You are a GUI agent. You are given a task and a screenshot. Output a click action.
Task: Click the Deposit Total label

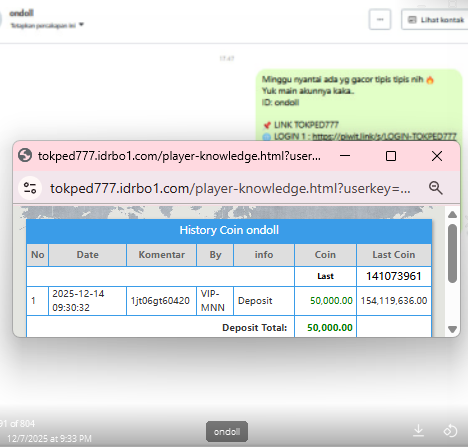(255, 328)
